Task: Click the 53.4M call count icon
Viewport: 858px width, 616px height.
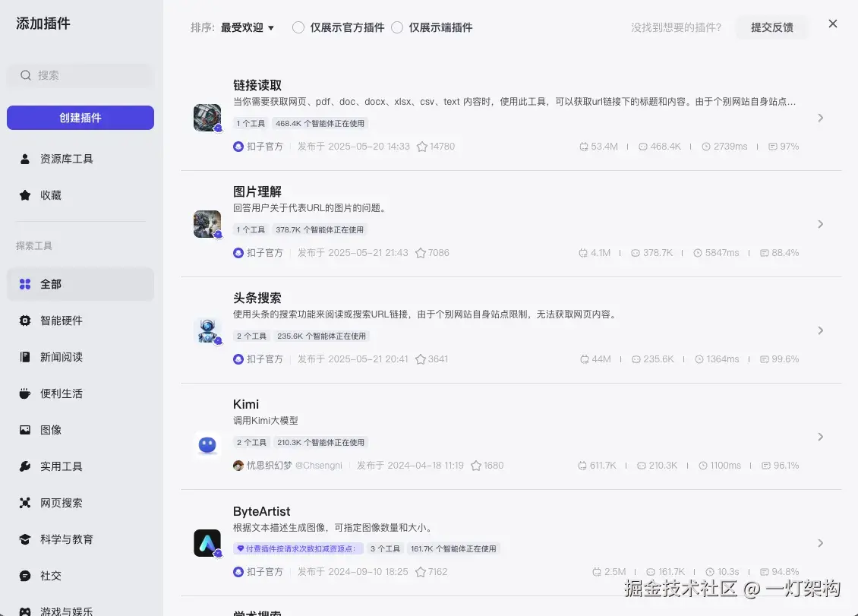Action: [x=584, y=147]
